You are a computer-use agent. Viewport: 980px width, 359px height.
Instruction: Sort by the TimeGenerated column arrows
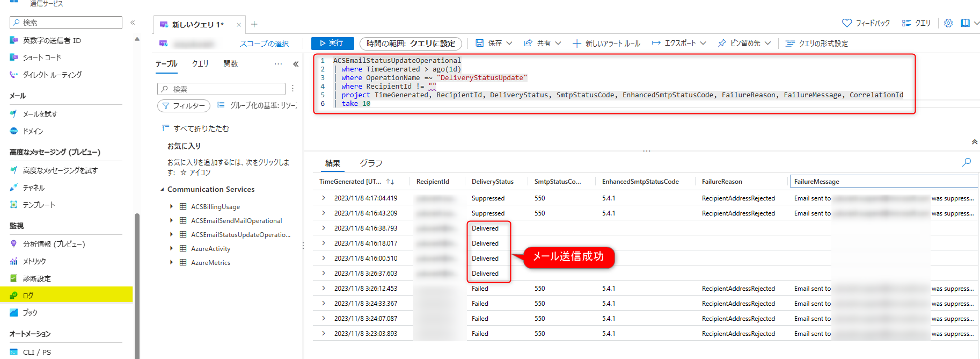click(x=390, y=182)
